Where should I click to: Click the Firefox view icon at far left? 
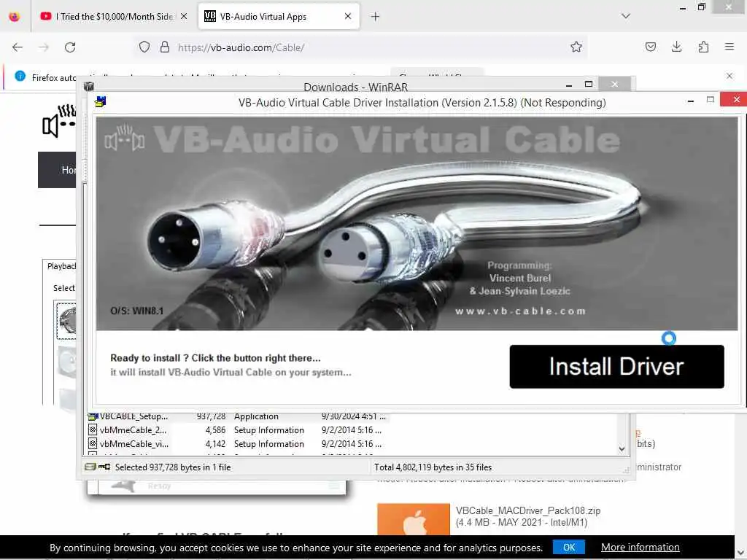(15, 17)
